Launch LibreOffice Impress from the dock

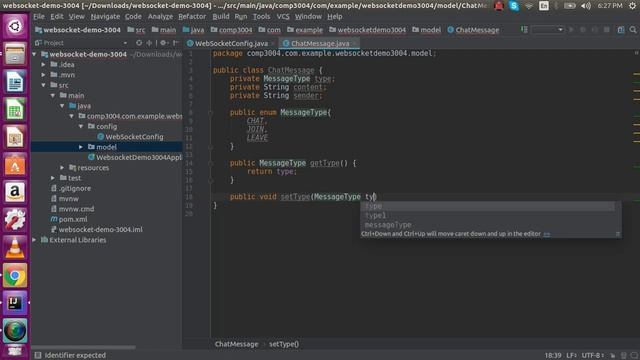pyautogui.click(x=15, y=137)
